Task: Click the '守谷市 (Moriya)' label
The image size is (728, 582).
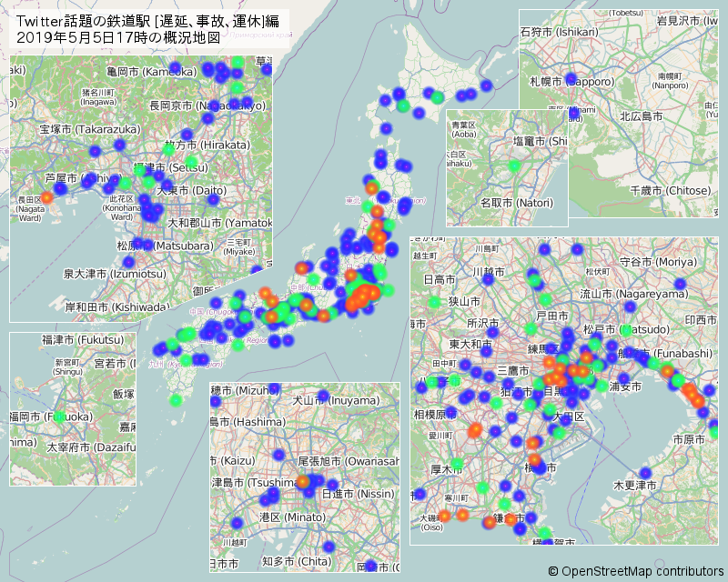Action: click(x=658, y=262)
